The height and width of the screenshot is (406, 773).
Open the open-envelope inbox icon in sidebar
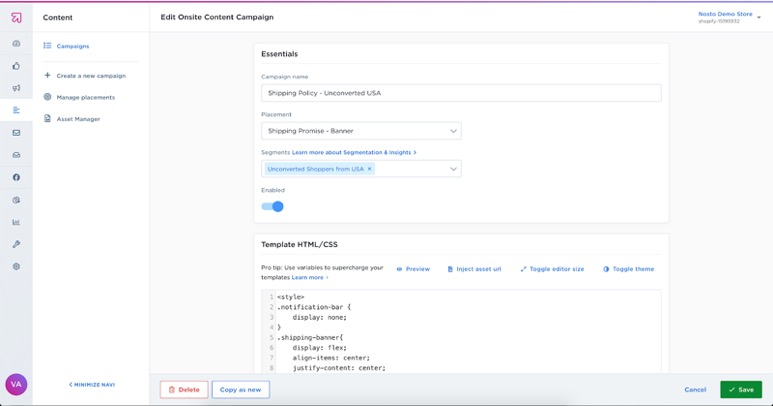(16, 155)
